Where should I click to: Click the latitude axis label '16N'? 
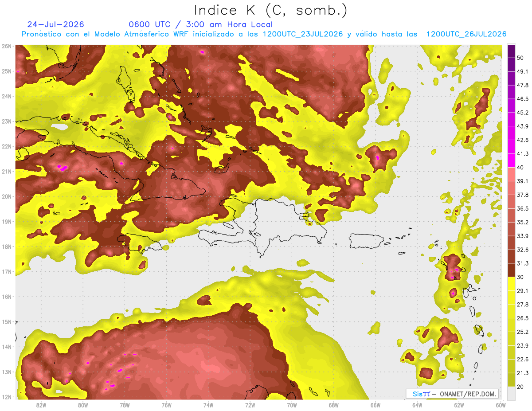(7, 297)
